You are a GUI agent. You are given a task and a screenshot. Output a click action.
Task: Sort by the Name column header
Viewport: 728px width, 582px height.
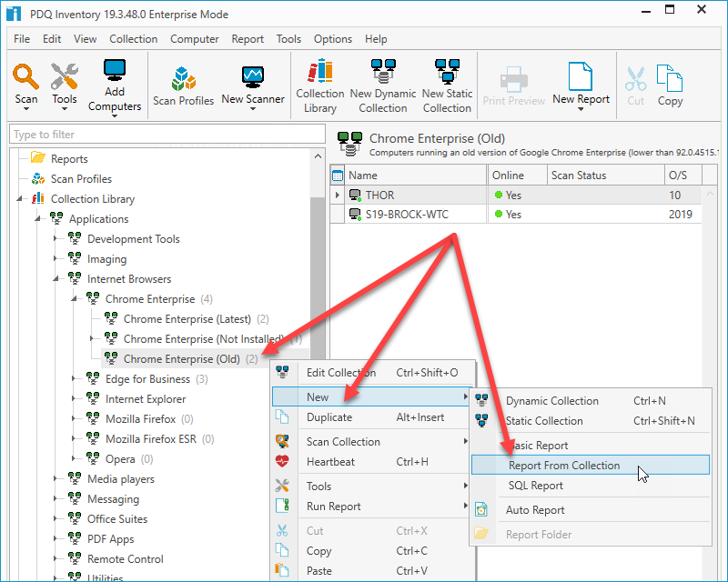416,176
